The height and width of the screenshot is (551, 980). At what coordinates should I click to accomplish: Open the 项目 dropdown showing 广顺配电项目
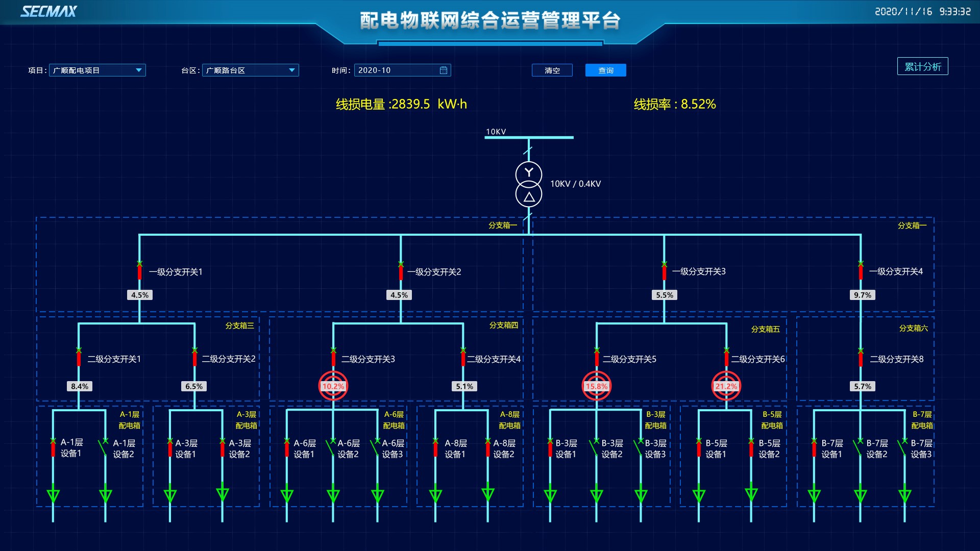(97, 70)
